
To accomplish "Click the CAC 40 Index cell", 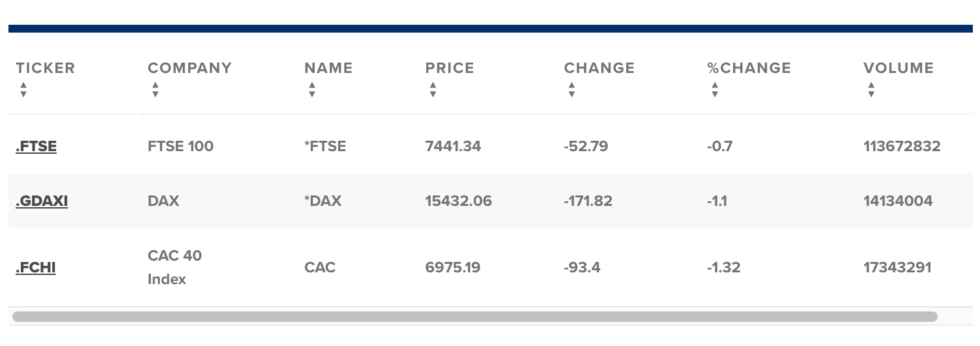I will (x=175, y=267).
